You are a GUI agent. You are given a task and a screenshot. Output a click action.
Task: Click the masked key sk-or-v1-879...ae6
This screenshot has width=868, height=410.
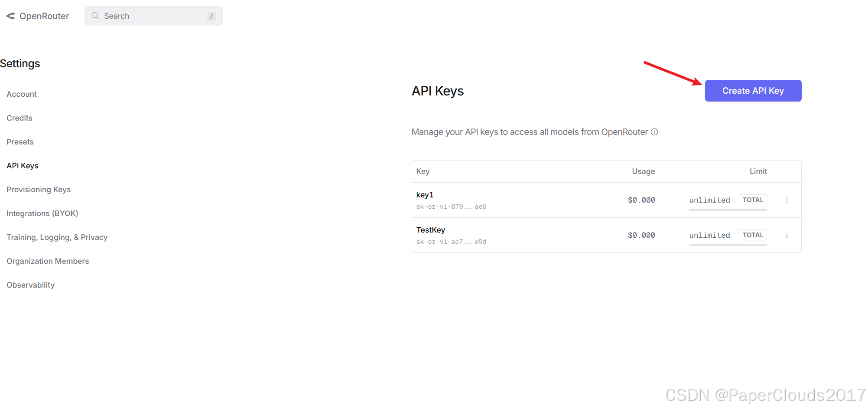pos(452,207)
